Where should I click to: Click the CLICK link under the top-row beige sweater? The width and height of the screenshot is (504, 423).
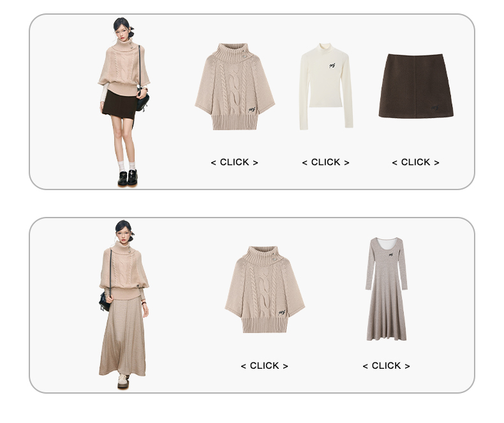coord(234,162)
